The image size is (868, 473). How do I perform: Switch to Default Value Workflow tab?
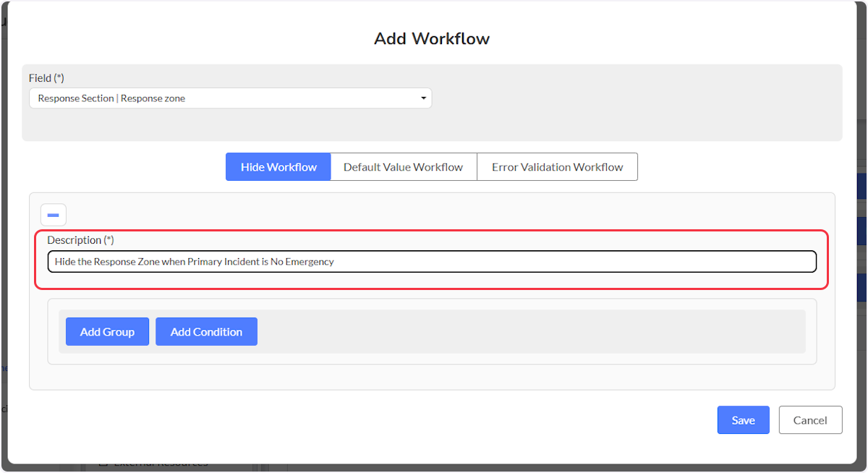403,166
